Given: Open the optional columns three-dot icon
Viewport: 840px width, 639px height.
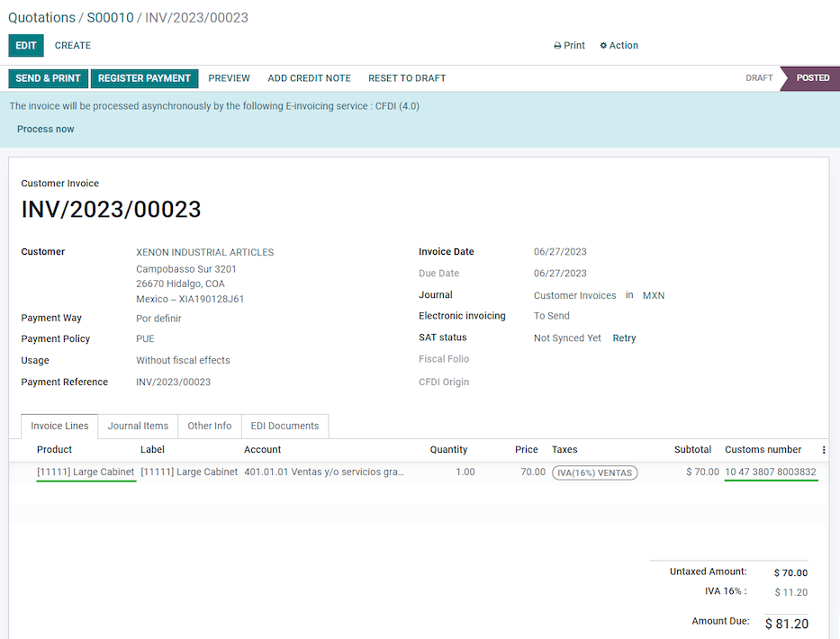Looking at the screenshot, I should (x=825, y=449).
